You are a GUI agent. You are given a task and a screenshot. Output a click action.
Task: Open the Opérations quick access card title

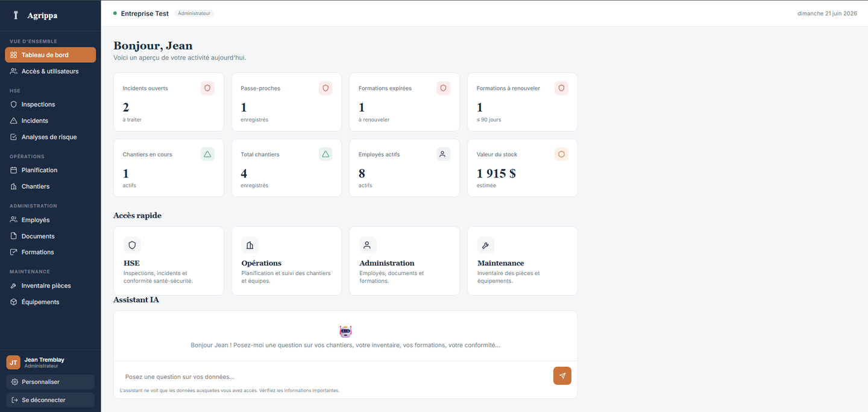[x=262, y=263]
